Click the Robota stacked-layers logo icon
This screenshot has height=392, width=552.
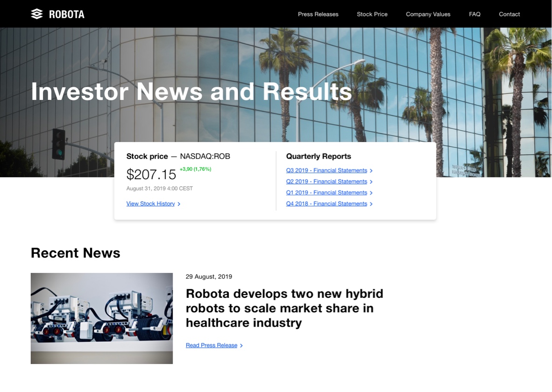pos(37,14)
